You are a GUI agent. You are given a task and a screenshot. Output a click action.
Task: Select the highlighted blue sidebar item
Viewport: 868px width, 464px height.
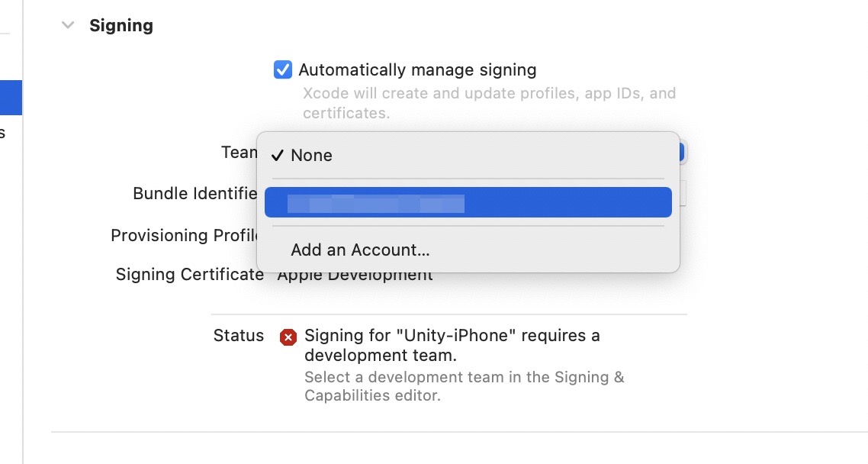tap(11, 98)
